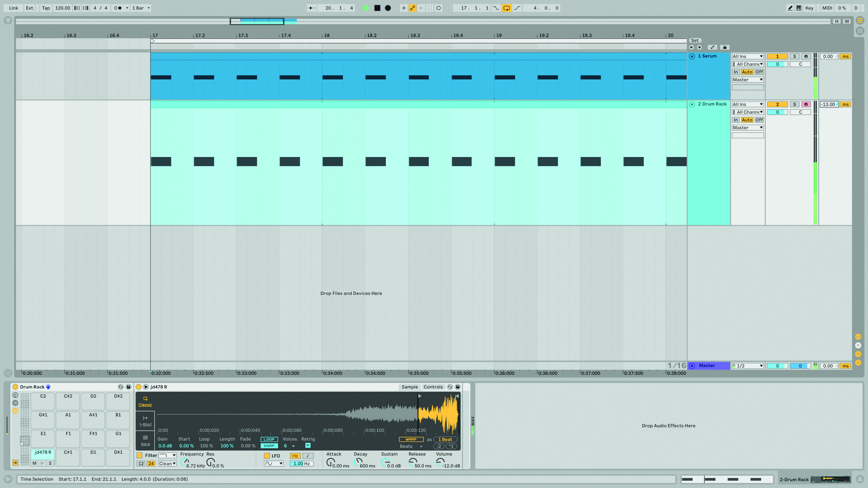Open Serum All Ins input dropdown

747,56
